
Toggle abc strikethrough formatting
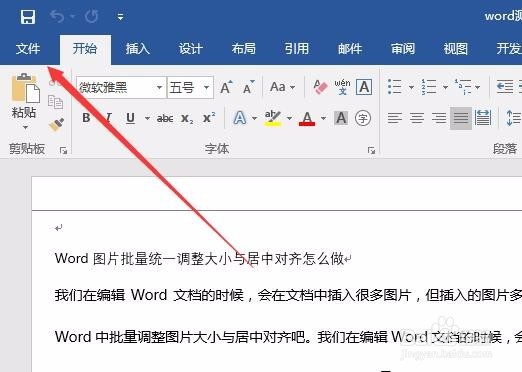[165, 118]
